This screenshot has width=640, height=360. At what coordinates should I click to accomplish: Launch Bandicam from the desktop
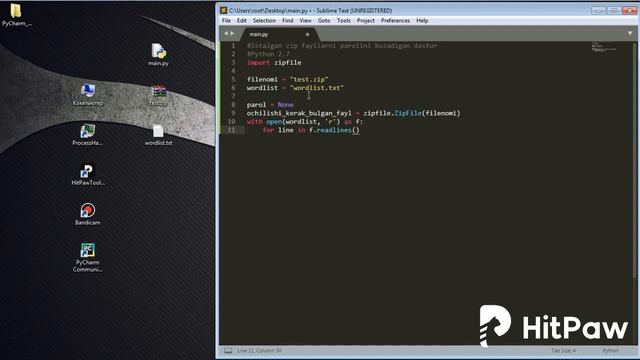click(87, 214)
